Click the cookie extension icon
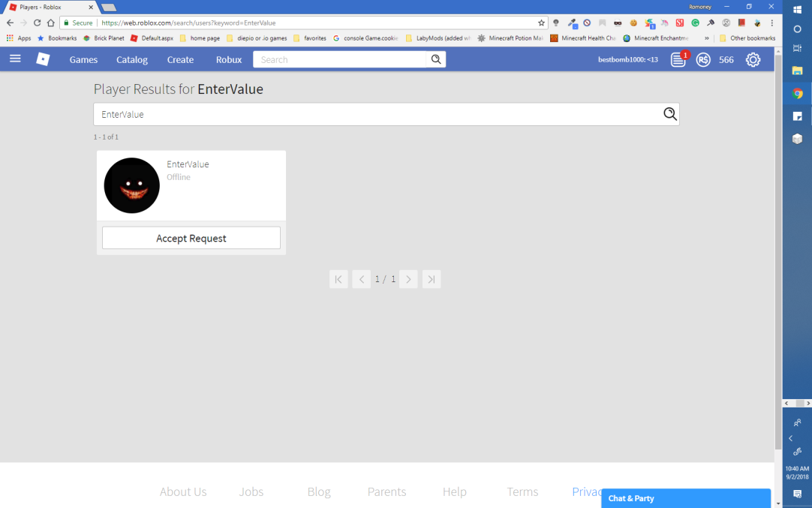Viewport: 812px width, 508px height. point(633,23)
